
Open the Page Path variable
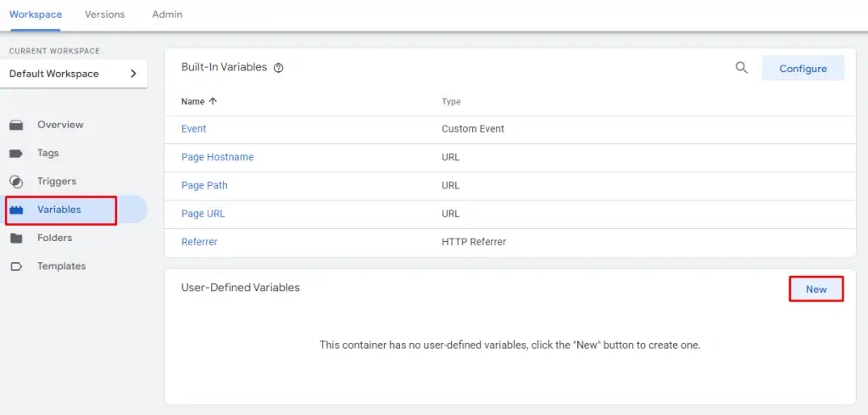pos(204,185)
